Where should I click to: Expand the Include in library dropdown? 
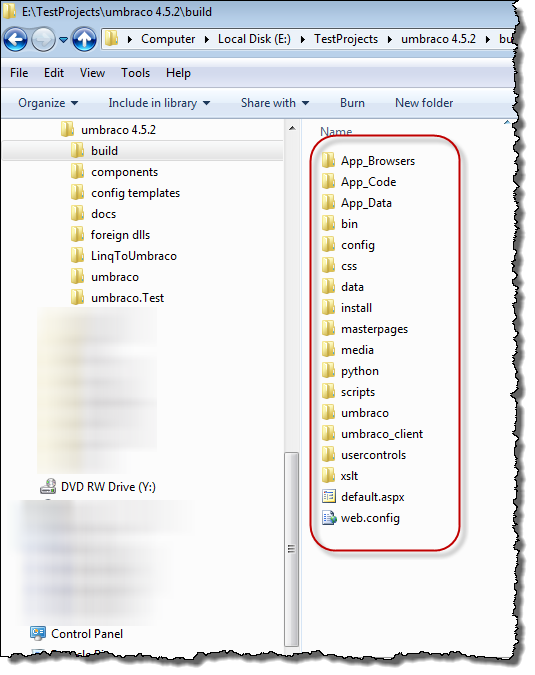click(x=159, y=103)
